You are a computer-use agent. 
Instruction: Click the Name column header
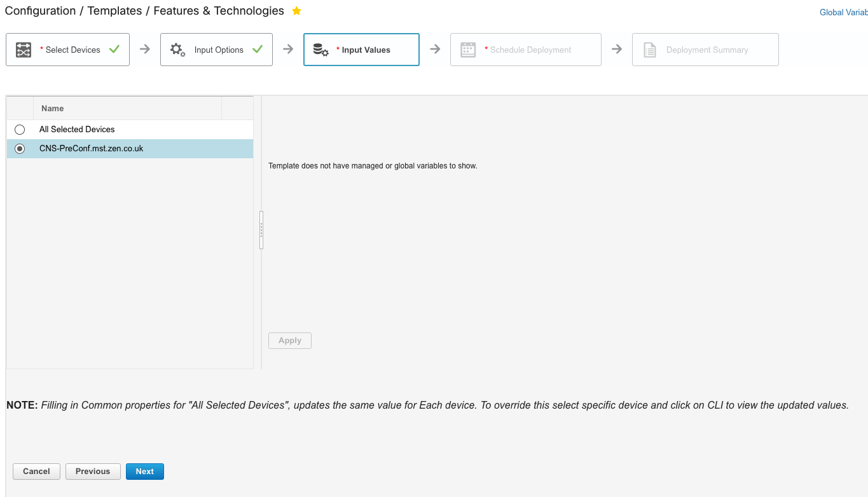(x=127, y=108)
